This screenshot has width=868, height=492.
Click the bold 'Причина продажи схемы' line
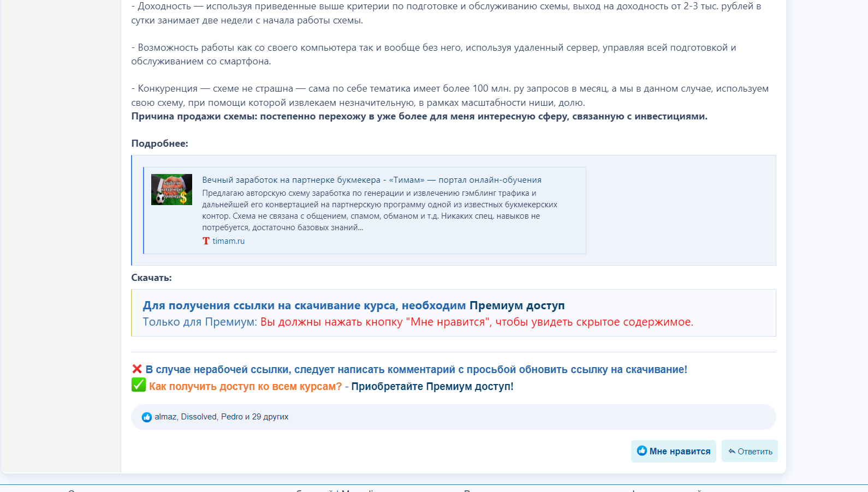419,116
